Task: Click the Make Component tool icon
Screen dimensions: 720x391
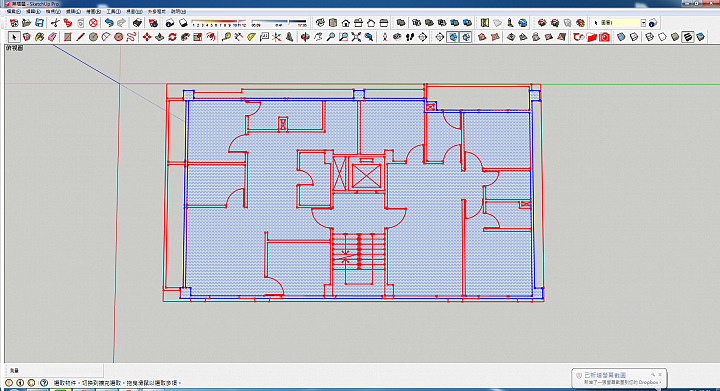Action: pyautogui.click(x=27, y=37)
